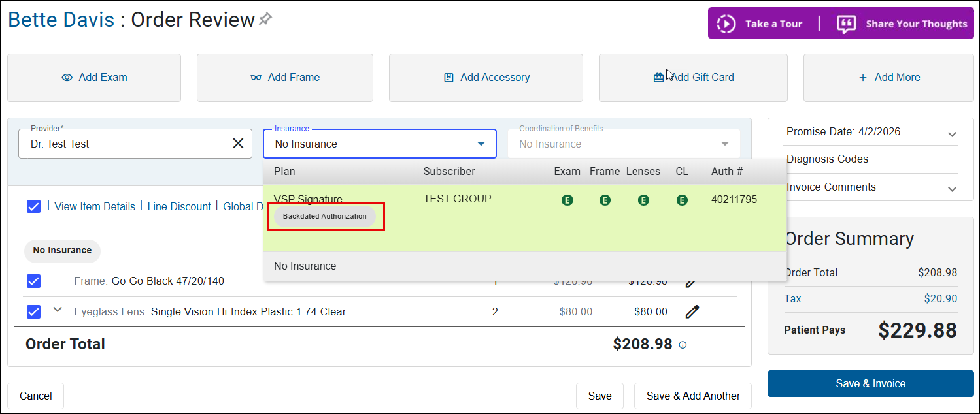
Task: Click the Exam eligibility icon for VSP Signature
Action: coord(567,200)
